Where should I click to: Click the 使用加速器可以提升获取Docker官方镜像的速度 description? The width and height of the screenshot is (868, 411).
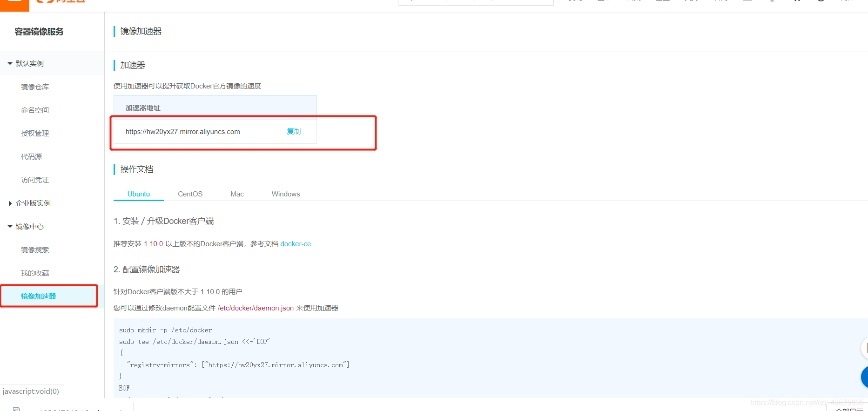click(x=188, y=86)
